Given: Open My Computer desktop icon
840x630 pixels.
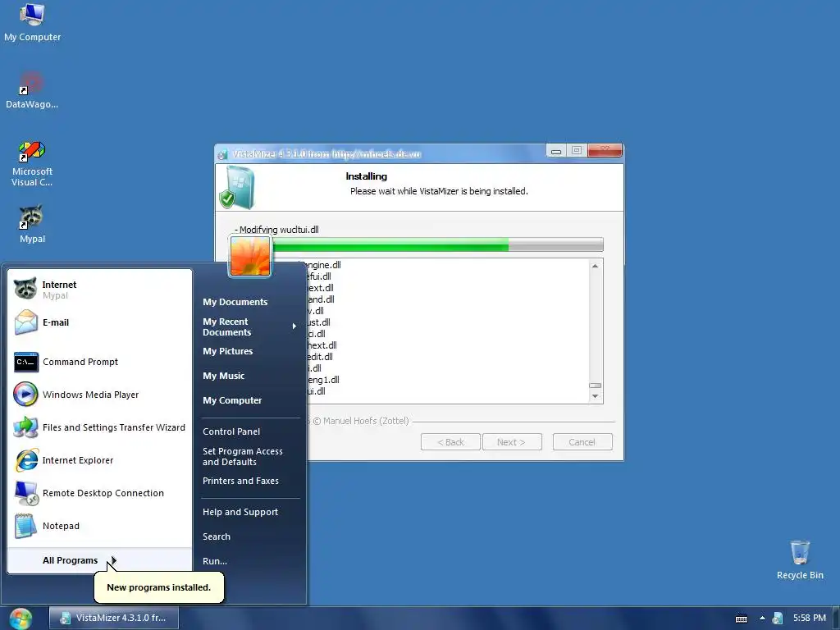Looking at the screenshot, I should [x=32, y=22].
